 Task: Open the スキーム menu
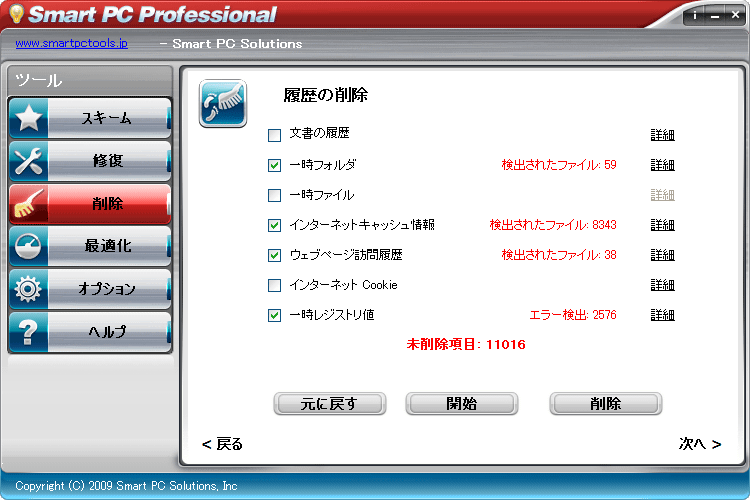90,118
